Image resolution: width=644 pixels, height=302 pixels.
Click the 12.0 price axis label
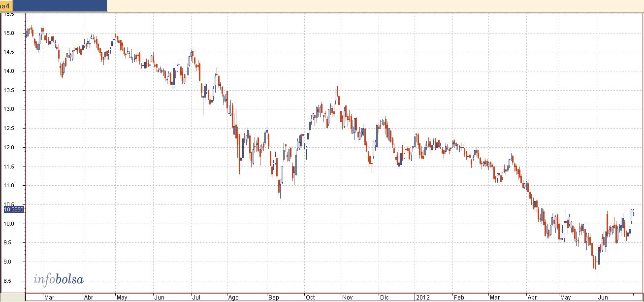(8, 147)
